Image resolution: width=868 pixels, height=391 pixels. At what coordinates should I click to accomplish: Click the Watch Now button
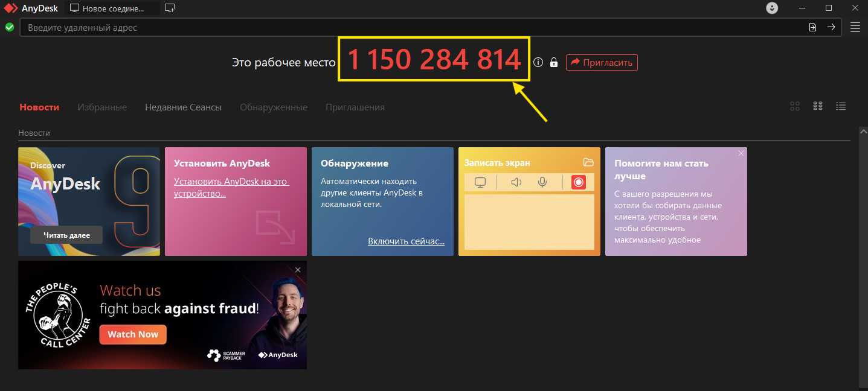point(133,334)
